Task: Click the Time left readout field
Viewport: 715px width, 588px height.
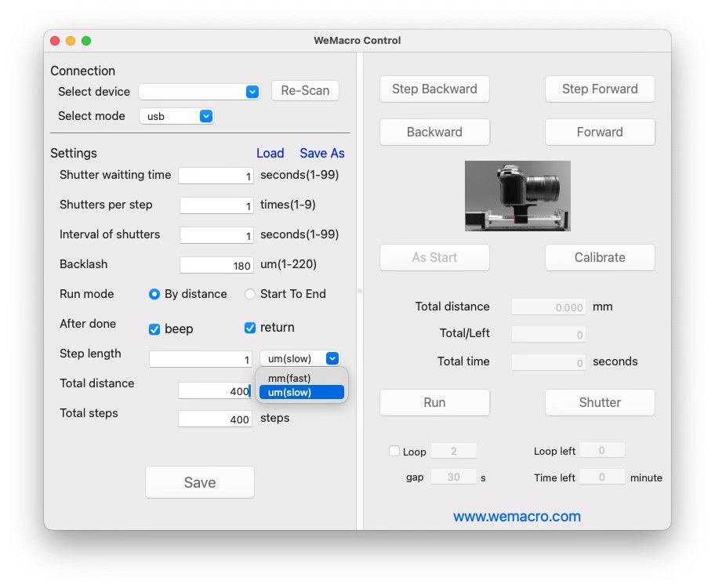Action: (x=602, y=477)
